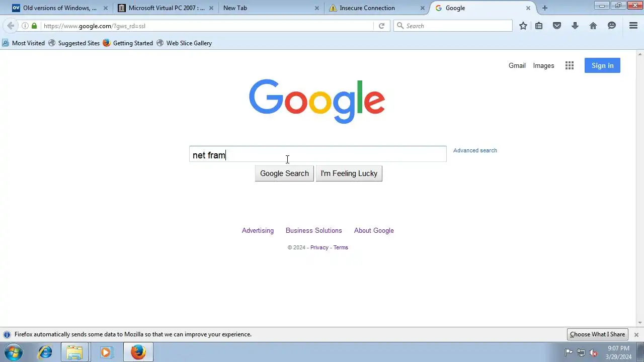The image size is (644, 362).
Task: Click the Firefox toolbar Search field
Action: pos(453,26)
